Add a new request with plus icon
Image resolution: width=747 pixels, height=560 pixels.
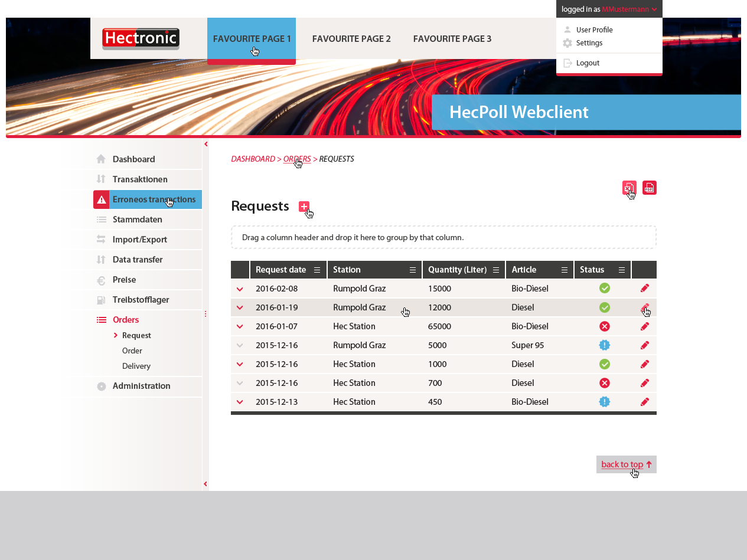pos(304,207)
